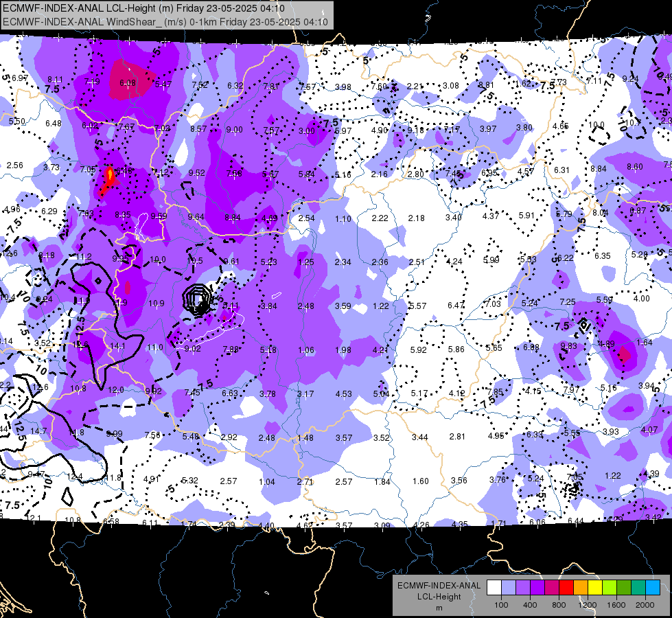The width and height of the screenshot is (672, 618).
Task: Select the value '1.10' on the map
Action: [x=343, y=219]
